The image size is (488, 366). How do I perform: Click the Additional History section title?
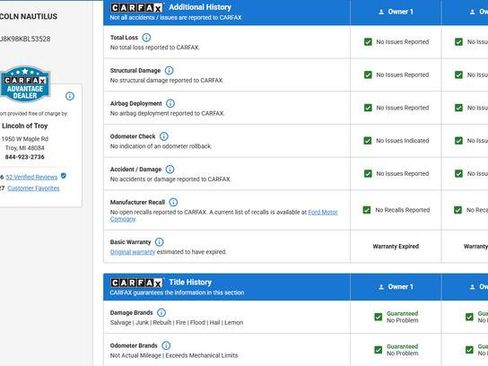[x=200, y=7]
